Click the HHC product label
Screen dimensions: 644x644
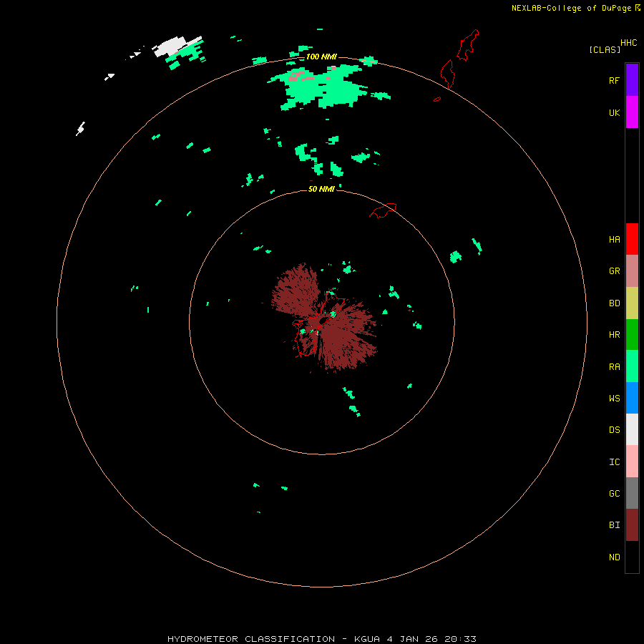(x=628, y=43)
